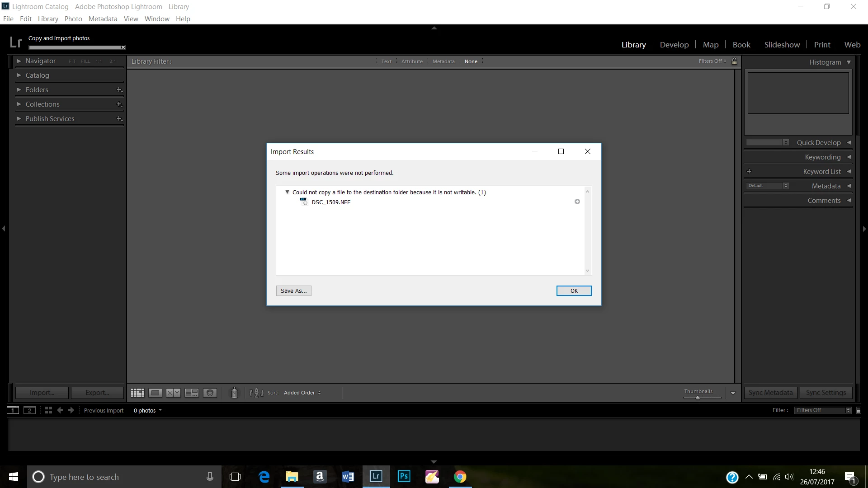868x488 pixels.
Task: Open People view face icon
Action: point(210,393)
